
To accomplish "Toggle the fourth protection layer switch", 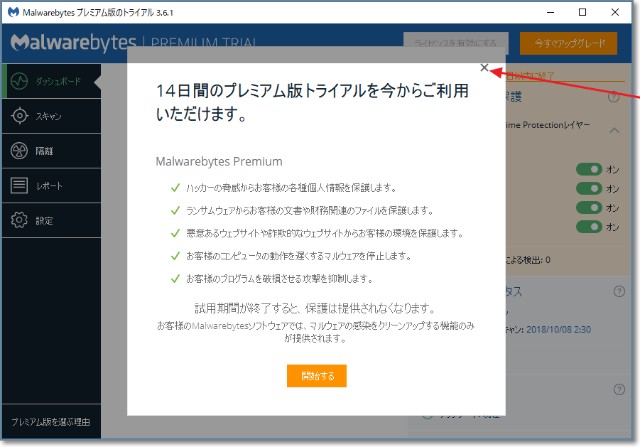I will (x=589, y=226).
